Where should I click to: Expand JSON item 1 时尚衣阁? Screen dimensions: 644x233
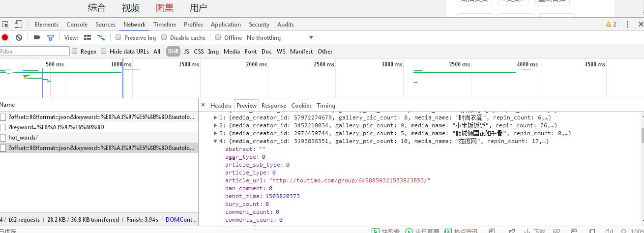coord(215,117)
